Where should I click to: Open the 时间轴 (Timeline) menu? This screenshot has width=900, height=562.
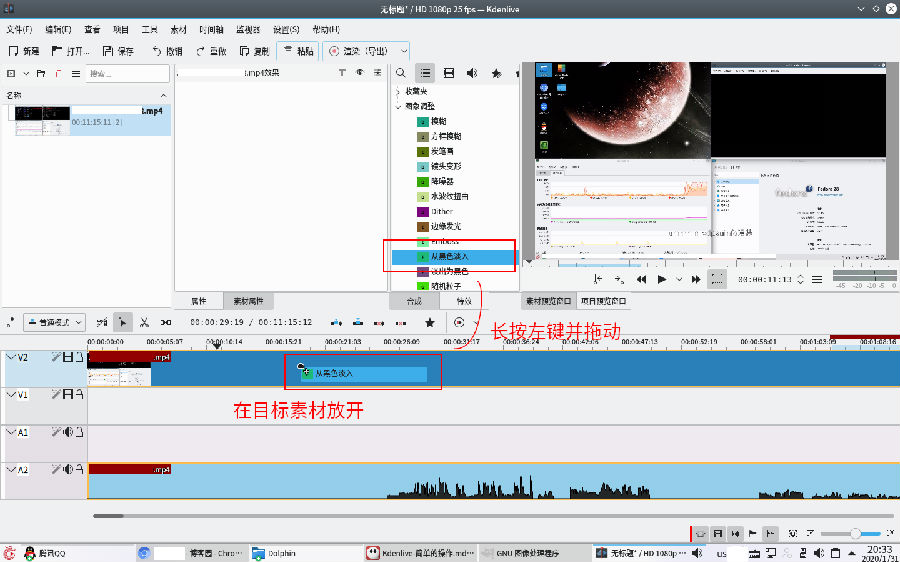[211, 30]
